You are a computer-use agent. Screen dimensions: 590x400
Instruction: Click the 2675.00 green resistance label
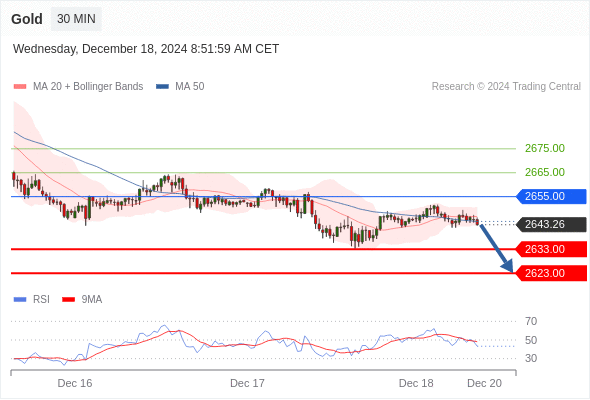545,148
